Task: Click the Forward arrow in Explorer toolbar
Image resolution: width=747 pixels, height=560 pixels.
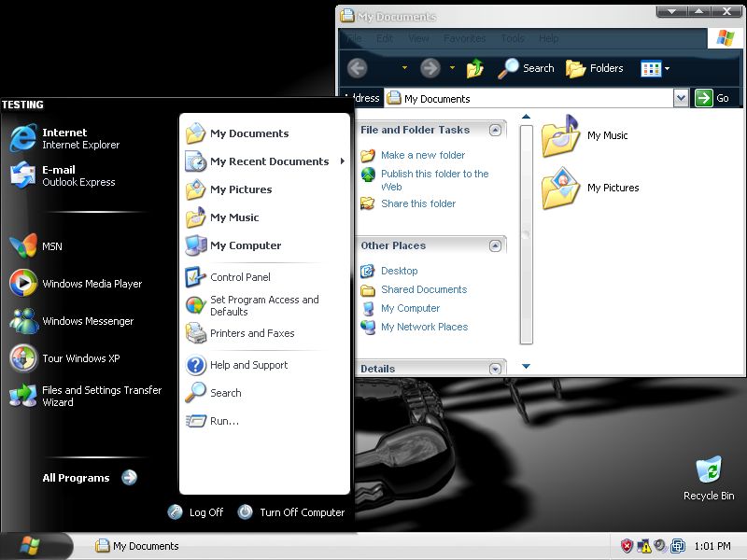Action: coord(430,68)
